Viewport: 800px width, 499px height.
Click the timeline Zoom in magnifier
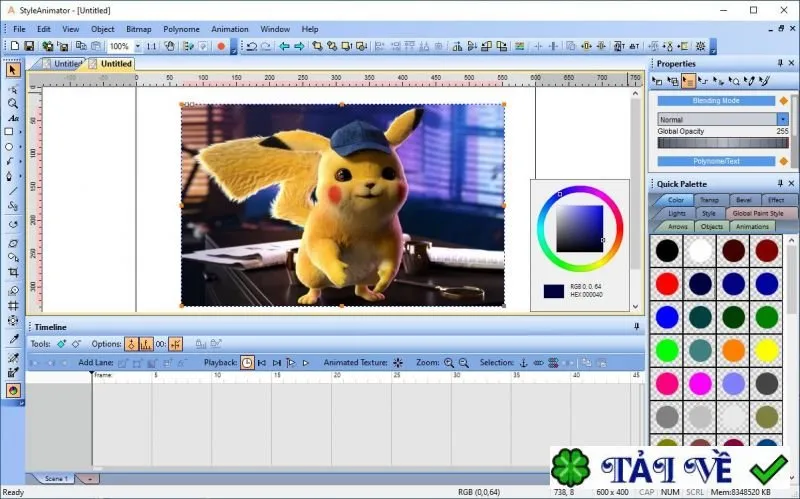[x=449, y=363]
